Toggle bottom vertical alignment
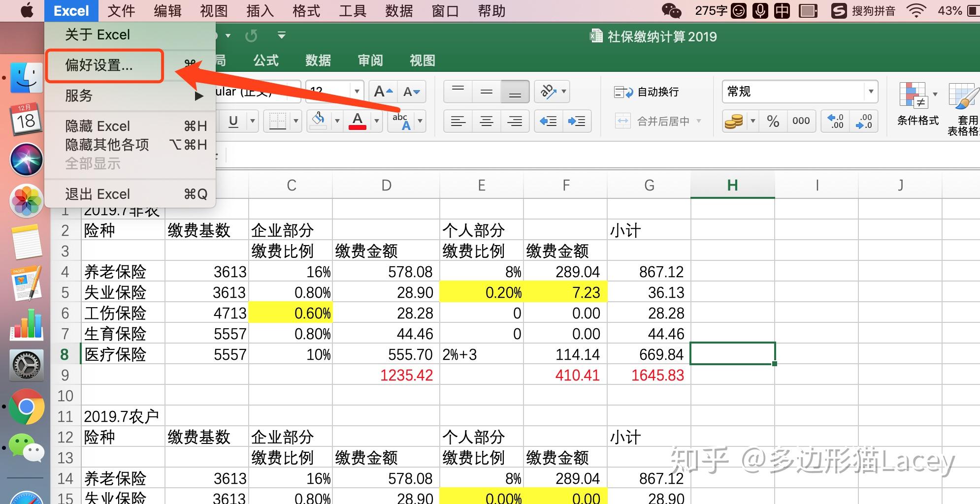Image resolution: width=980 pixels, height=504 pixels. tap(515, 92)
